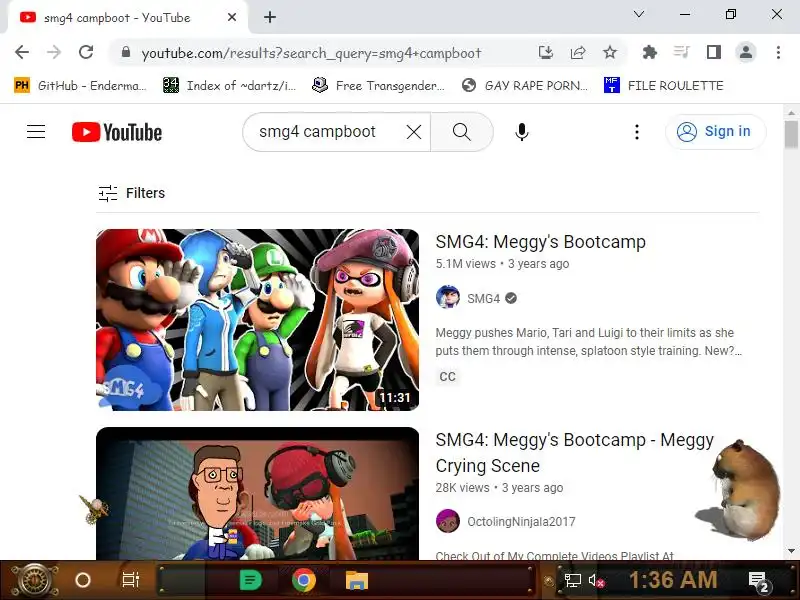Open YouTube settings three-dot menu
The image size is (800, 600).
637,132
